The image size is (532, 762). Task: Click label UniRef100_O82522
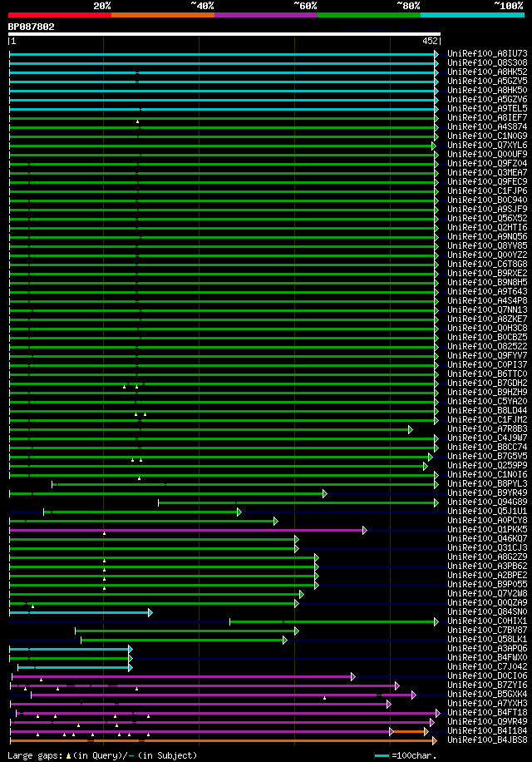487,347
